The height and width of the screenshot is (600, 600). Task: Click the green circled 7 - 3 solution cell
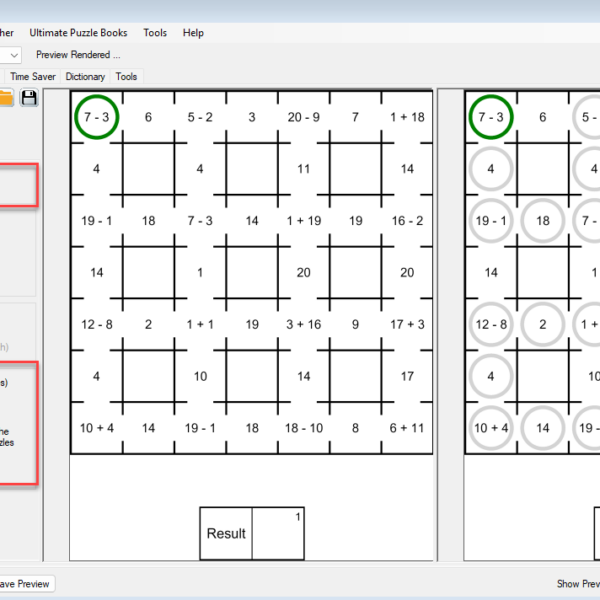[x=491, y=117]
